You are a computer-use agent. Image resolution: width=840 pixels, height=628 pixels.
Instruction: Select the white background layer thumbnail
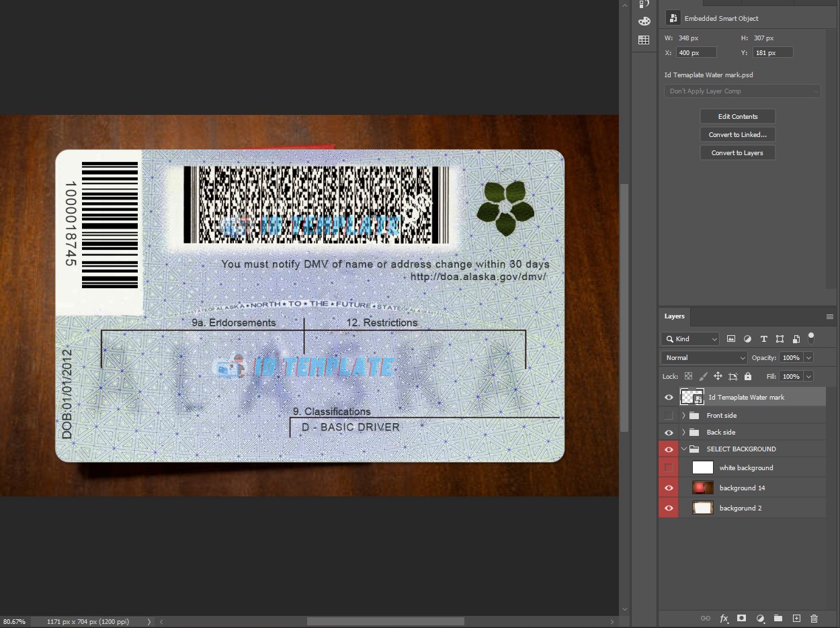703,467
